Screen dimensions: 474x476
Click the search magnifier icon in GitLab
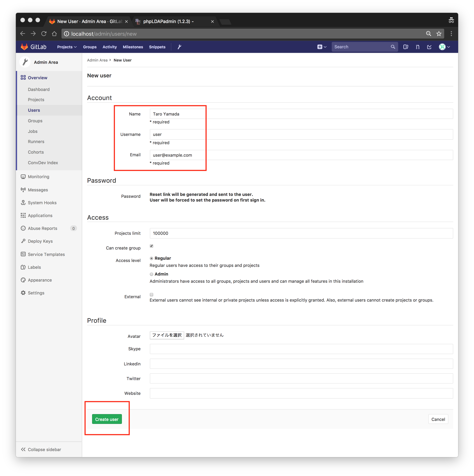(x=393, y=47)
